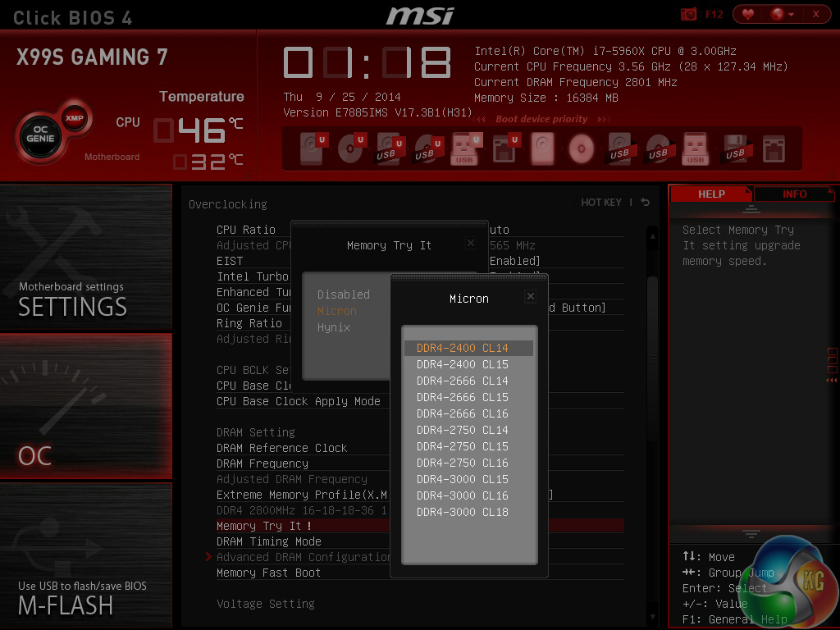
Task: Open the language globe dropdown
Action: (782, 14)
